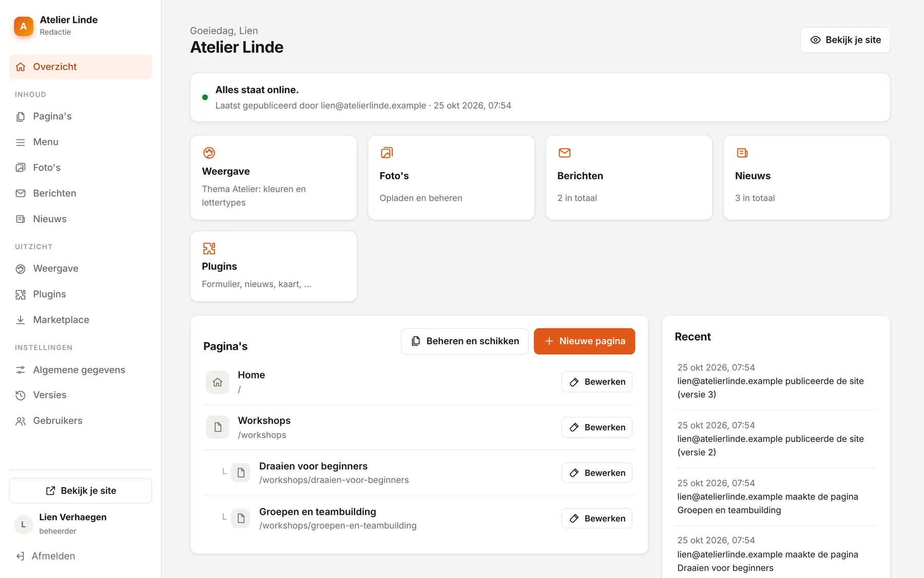Click the Algemene gegevens sliders icon
The image size is (924, 578).
pos(21,370)
